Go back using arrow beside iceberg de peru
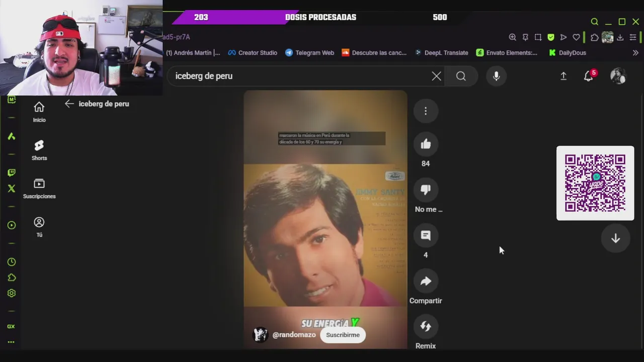The width and height of the screenshot is (644, 362). point(69,104)
